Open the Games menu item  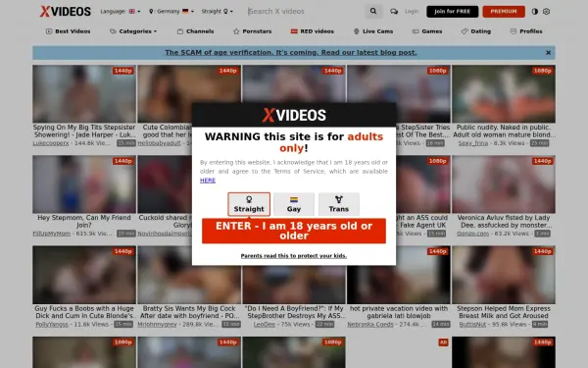click(427, 31)
